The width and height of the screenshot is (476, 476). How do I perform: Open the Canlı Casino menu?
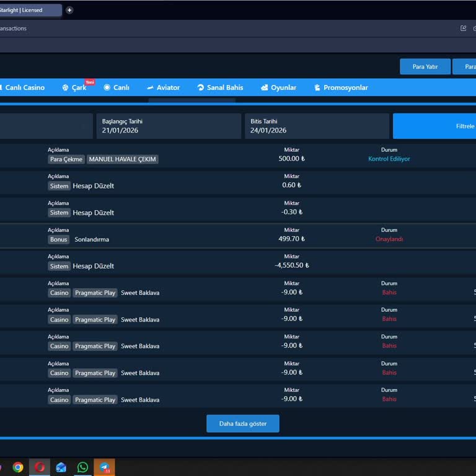point(24,88)
